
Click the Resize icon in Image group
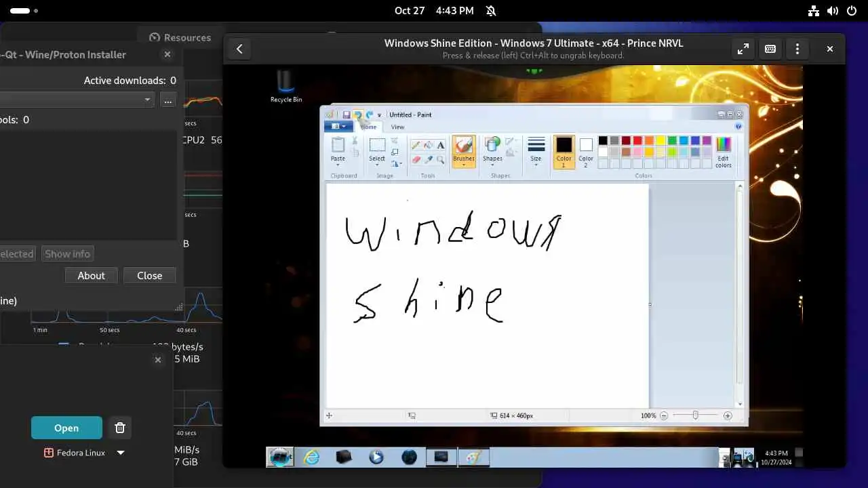pos(395,152)
